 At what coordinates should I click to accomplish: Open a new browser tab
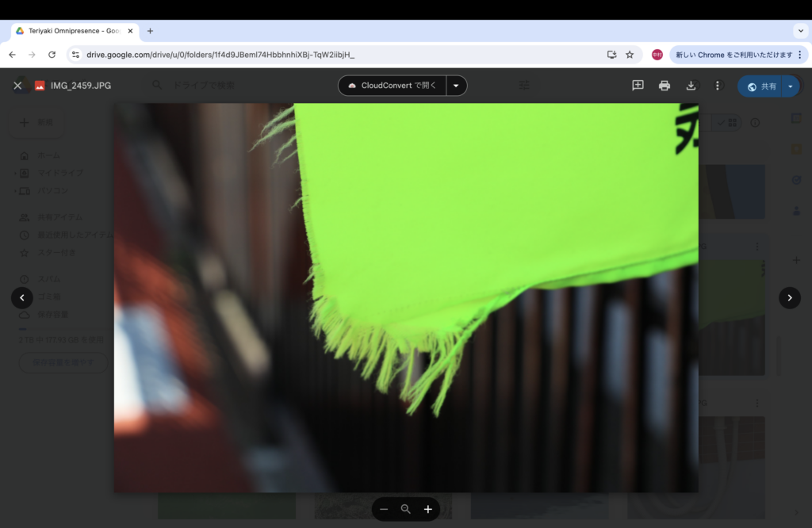pos(150,31)
